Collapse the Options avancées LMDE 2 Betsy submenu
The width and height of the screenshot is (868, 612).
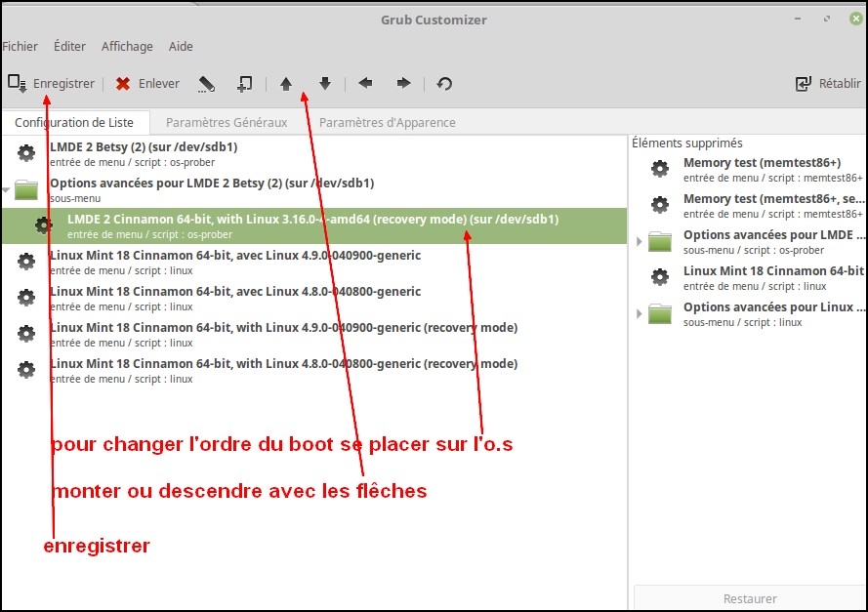7,189
